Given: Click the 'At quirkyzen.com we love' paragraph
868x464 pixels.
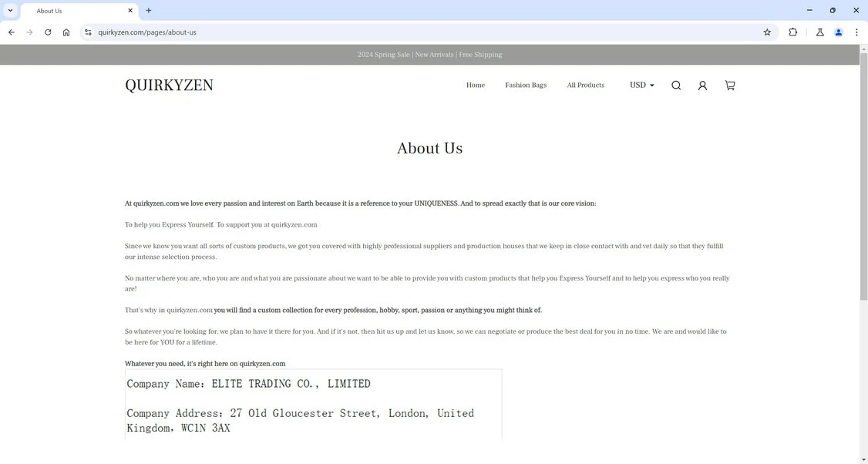Looking at the screenshot, I should pyautogui.click(x=360, y=203).
